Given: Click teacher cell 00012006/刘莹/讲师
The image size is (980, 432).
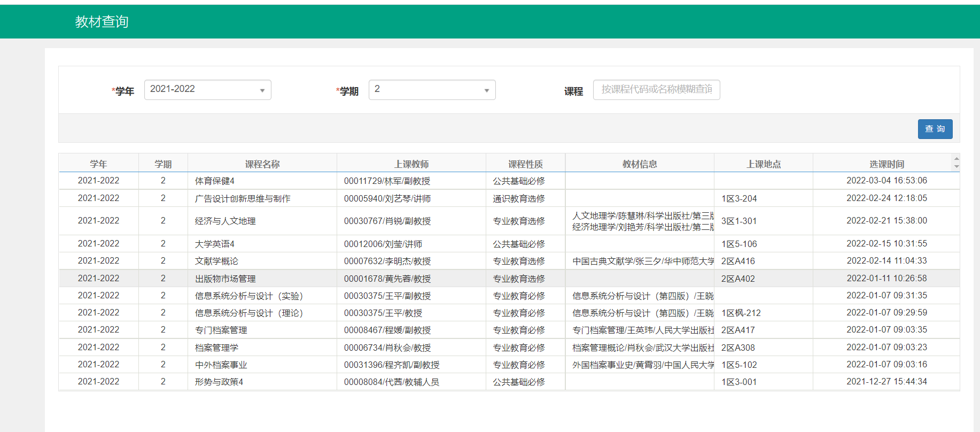Looking at the screenshot, I should pyautogui.click(x=383, y=244).
